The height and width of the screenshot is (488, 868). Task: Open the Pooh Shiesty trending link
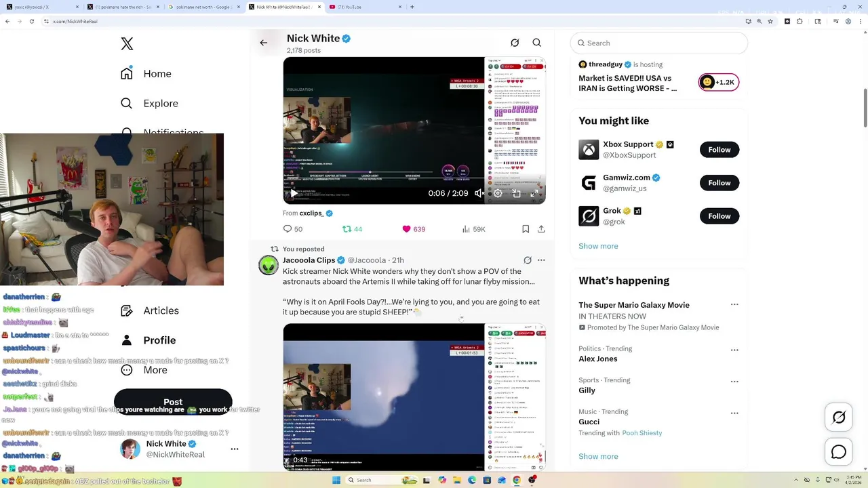[x=642, y=433]
